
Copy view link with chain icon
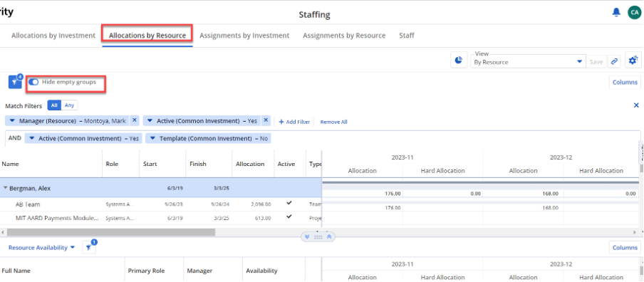[614, 61]
